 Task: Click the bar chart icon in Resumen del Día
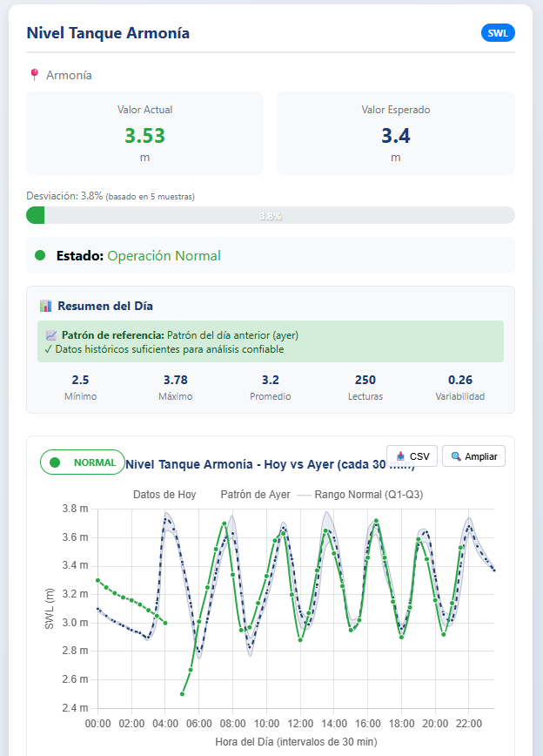[46, 306]
